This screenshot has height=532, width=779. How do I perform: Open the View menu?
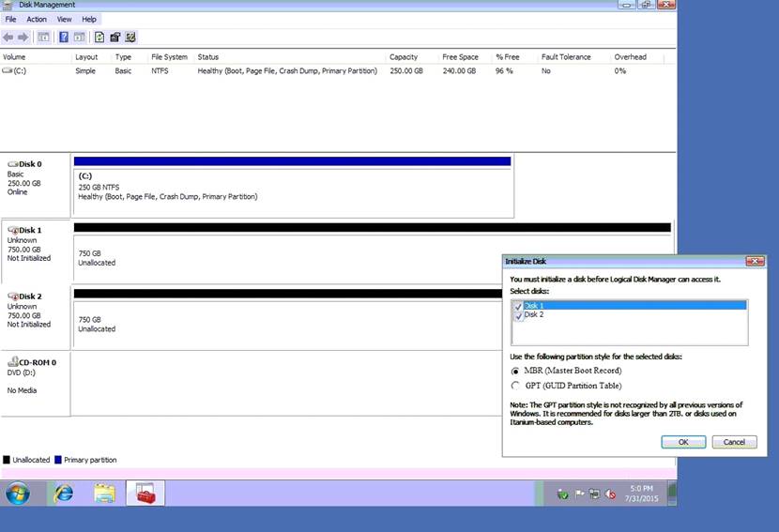click(x=64, y=19)
